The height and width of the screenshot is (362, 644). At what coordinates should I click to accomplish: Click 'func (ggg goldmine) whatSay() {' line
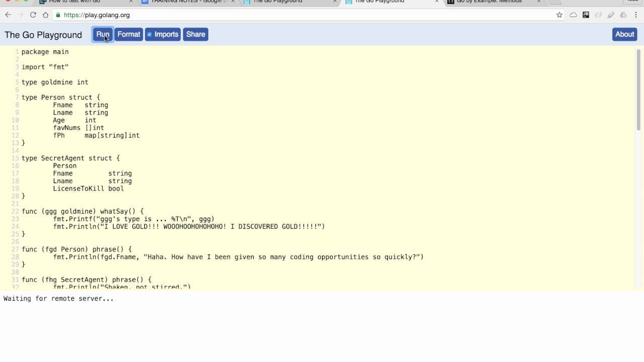point(83,211)
